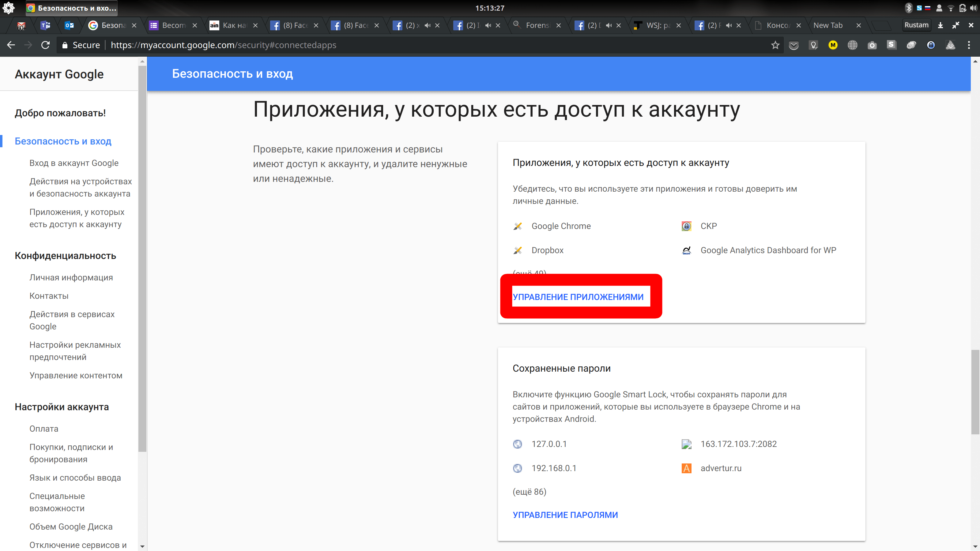980x551 pixels.
Task: Click the lightbulb extension icon
Action: pos(813,46)
